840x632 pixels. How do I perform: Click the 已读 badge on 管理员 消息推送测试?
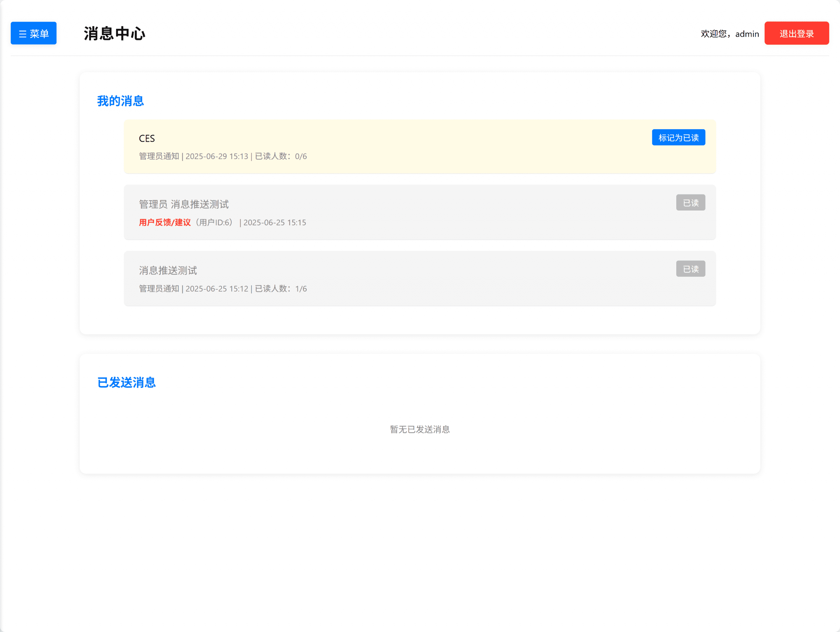690,203
